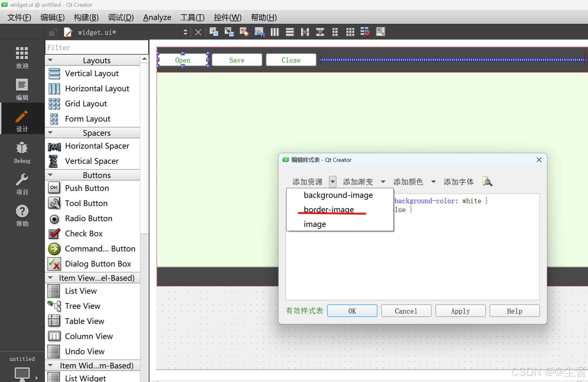Click Apply in stylesheet dialog
This screenshot has height=382, width=588.
click(x=460, y=311)
